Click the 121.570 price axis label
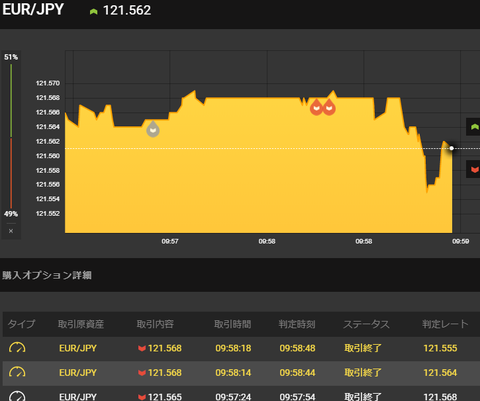Viewport: 480px width, 401px height. click(x=48, y=83)
